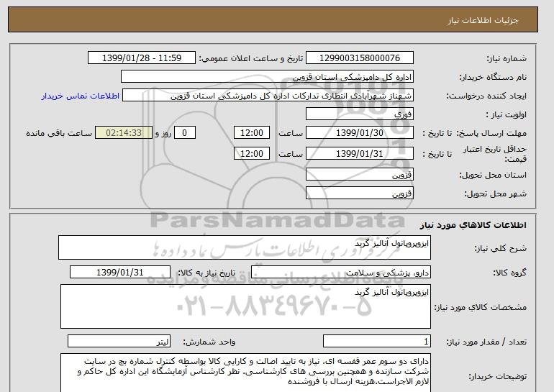Select the price validity date 1399/01/31
The width and height of the screenshot is (554, 392).
tap(359, 154)
